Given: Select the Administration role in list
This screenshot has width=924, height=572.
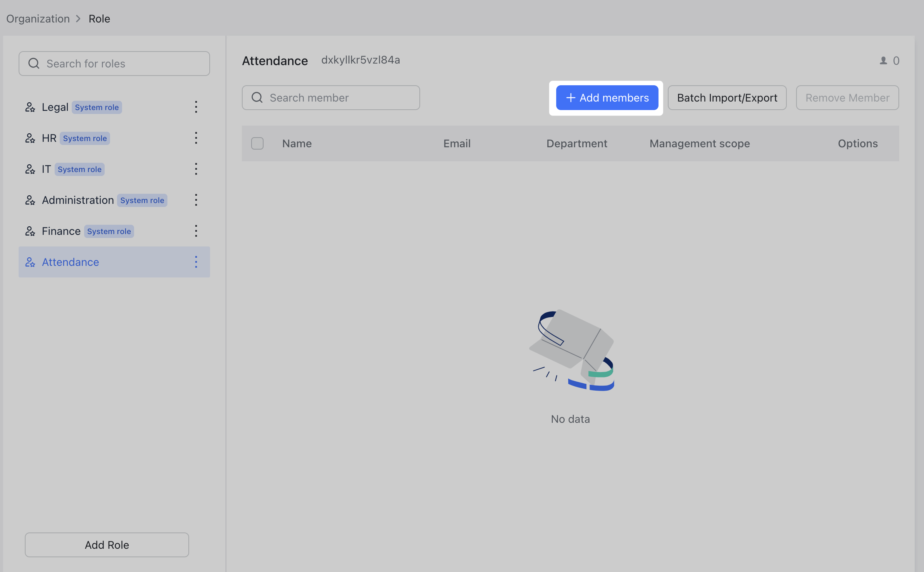Looking at the screenshot, I should (78, 200).
